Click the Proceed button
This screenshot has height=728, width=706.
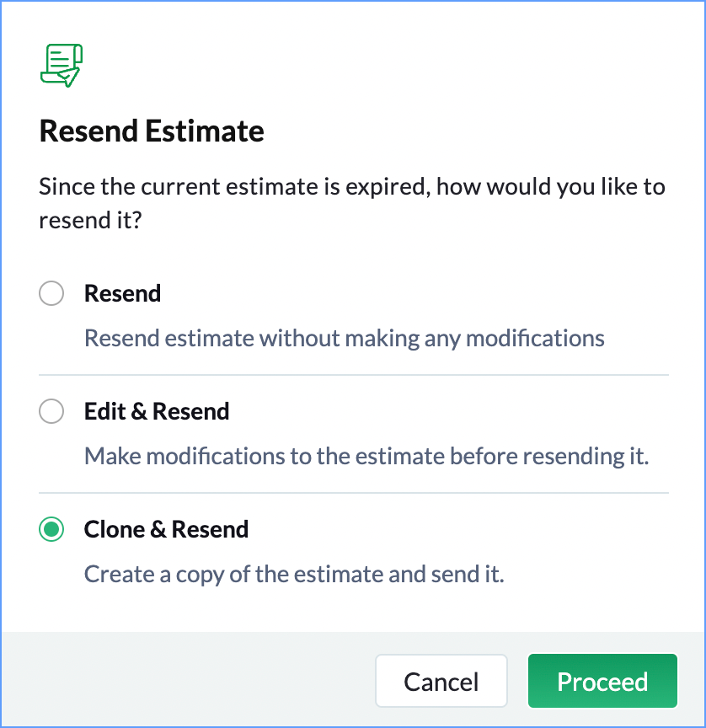pos(602,681)
